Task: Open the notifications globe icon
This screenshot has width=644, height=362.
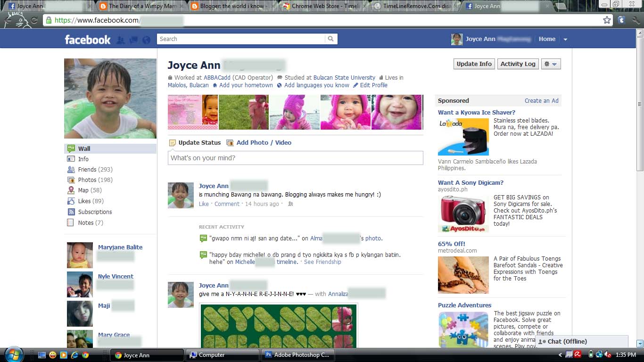Action: [146, 40]
